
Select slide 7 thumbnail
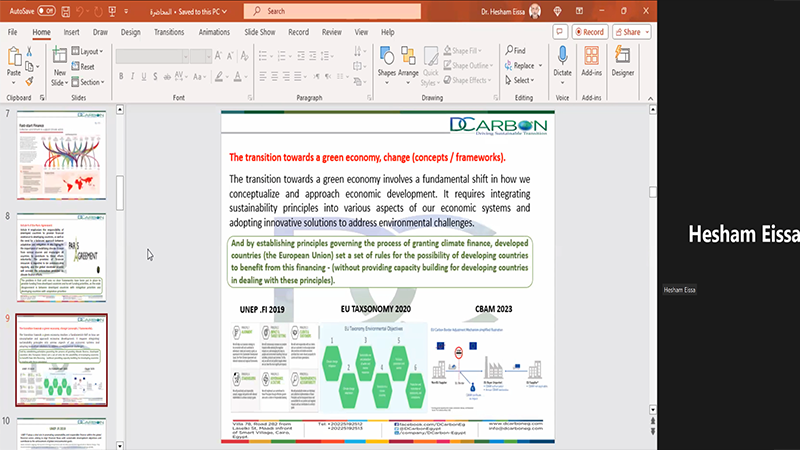pyautogui.click(x=61, y=155)
